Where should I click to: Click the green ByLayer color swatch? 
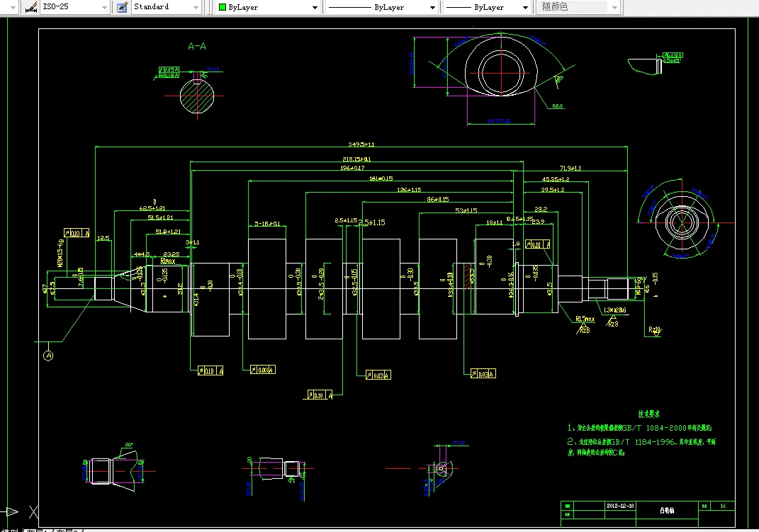(223, 7)
